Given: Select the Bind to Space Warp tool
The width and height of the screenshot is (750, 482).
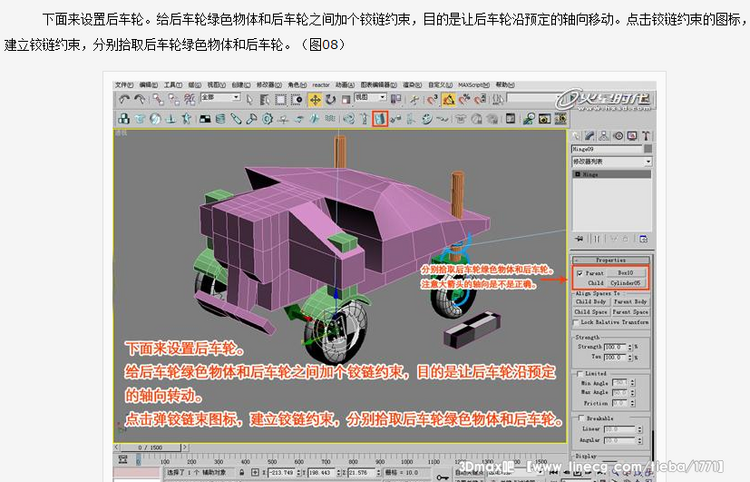Looking at the screenshot, I should point(190,99).
